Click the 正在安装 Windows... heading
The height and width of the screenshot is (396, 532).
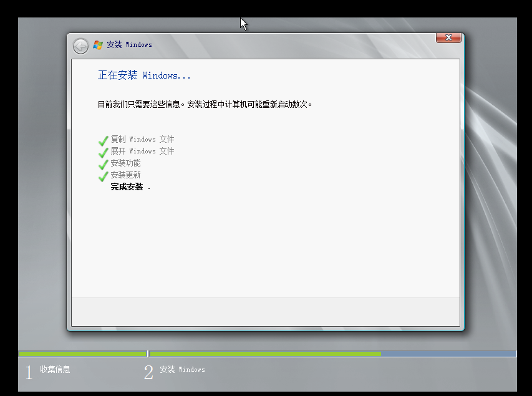click(x=144, y=75)
